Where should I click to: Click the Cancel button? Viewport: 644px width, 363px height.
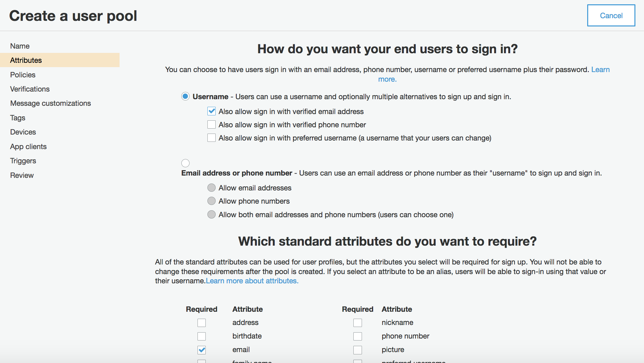point(611,16)
